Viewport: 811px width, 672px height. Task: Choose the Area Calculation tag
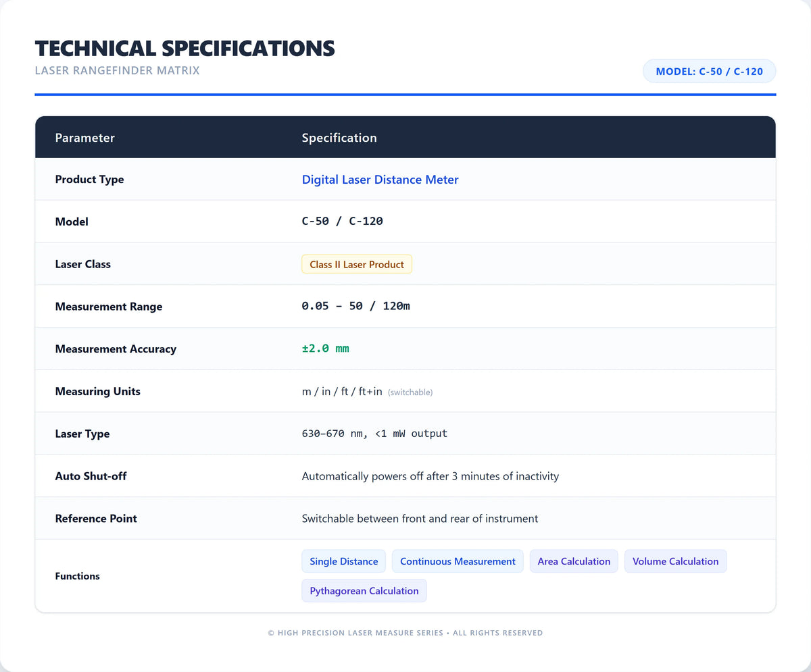(574, 561)
